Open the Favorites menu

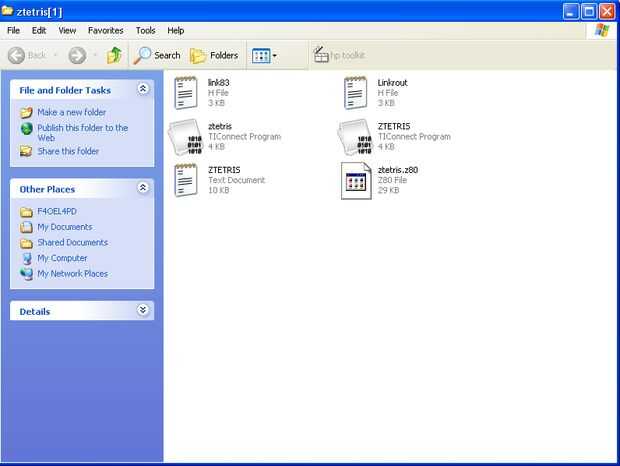click(106, 30)
